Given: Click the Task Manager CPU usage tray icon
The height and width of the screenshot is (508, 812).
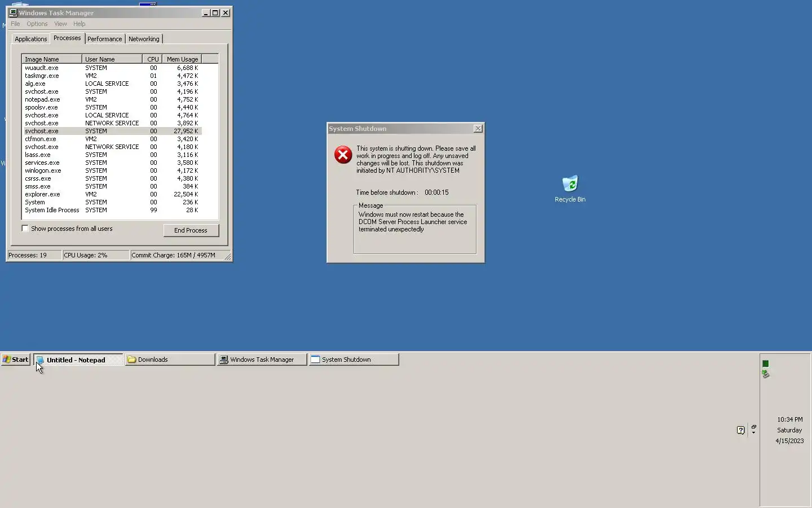Looking at the screenshot, I should tap(765, 364).
